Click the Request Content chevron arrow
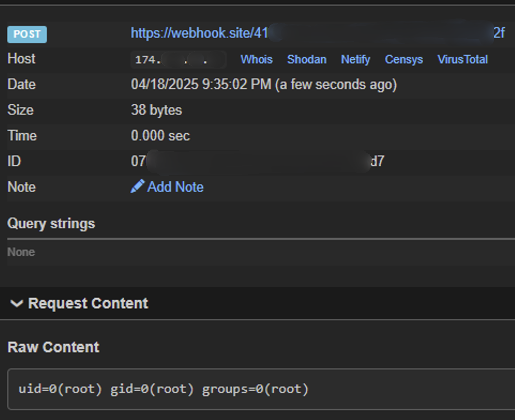 click(x=15, y=303)
